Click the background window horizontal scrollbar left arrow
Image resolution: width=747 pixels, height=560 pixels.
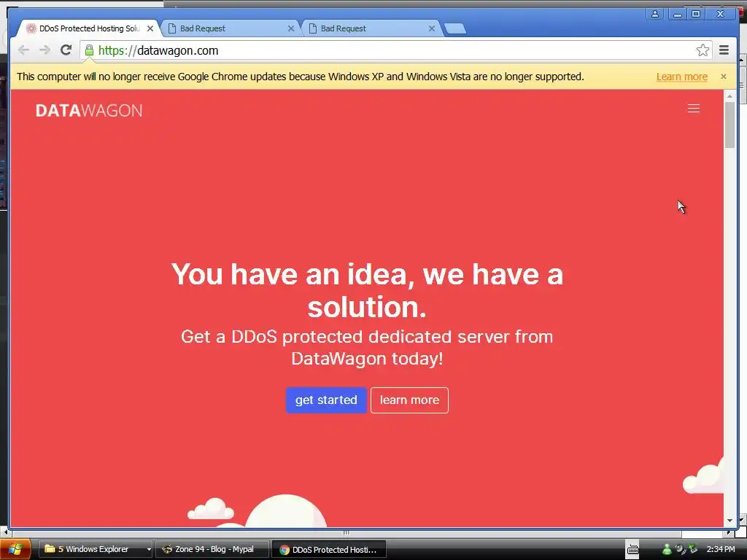click(4, 532)
